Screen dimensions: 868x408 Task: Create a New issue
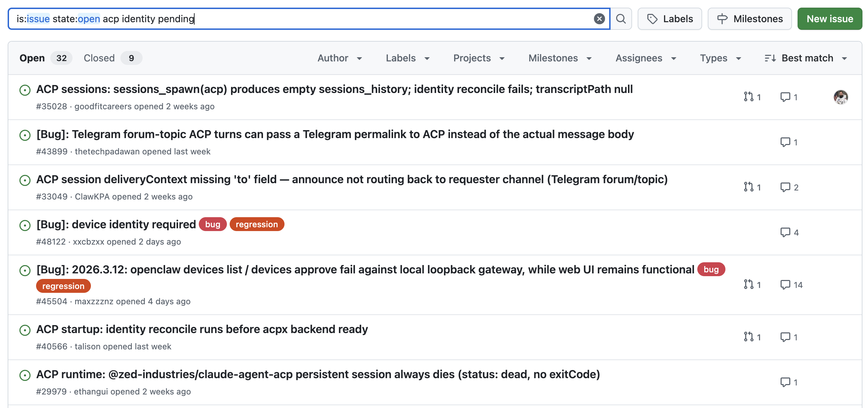click(829, 19)
